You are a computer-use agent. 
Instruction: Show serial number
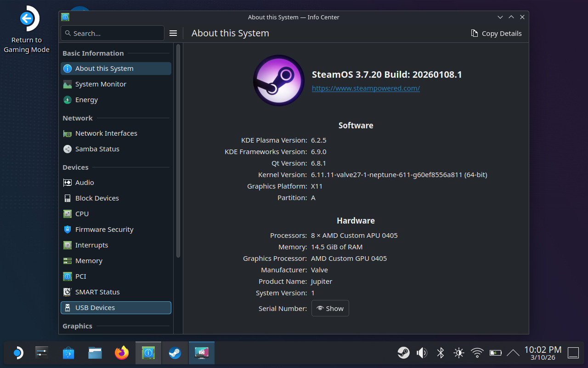click(330, 308)
